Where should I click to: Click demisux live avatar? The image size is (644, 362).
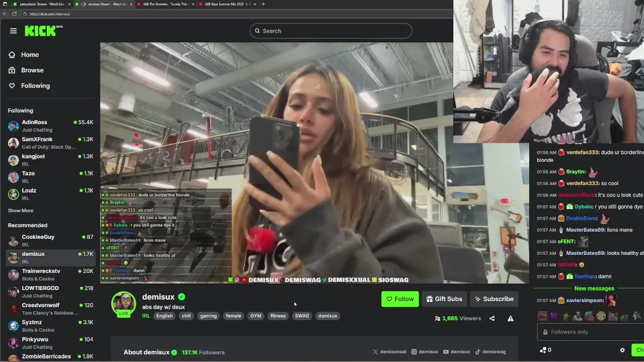124,304
